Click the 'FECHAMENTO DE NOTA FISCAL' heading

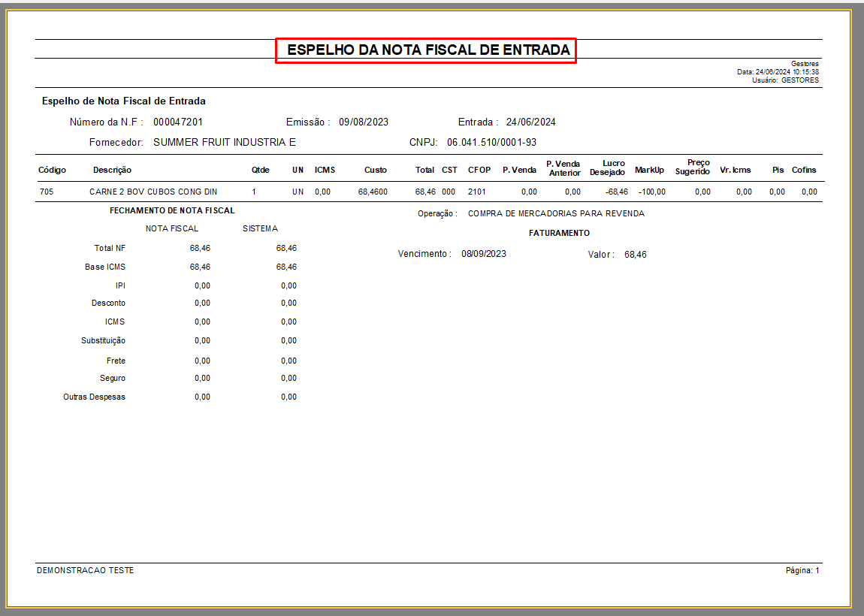point(172,210)
